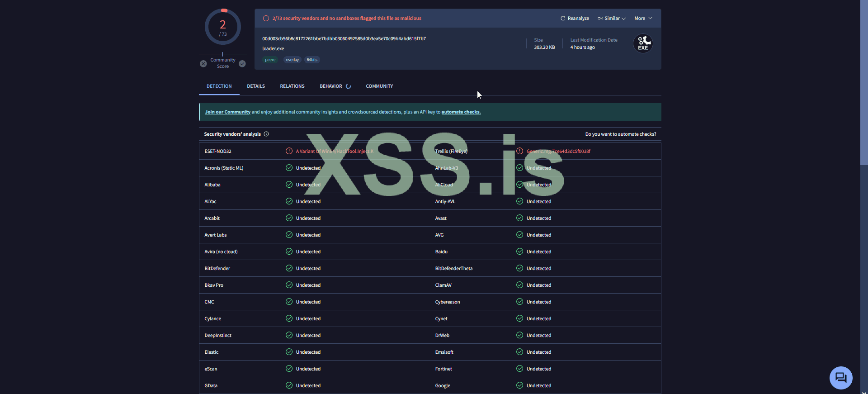Click the loader.exe file name
The image size is (868, 394).
pyautogui.click(x=273, y=49)
